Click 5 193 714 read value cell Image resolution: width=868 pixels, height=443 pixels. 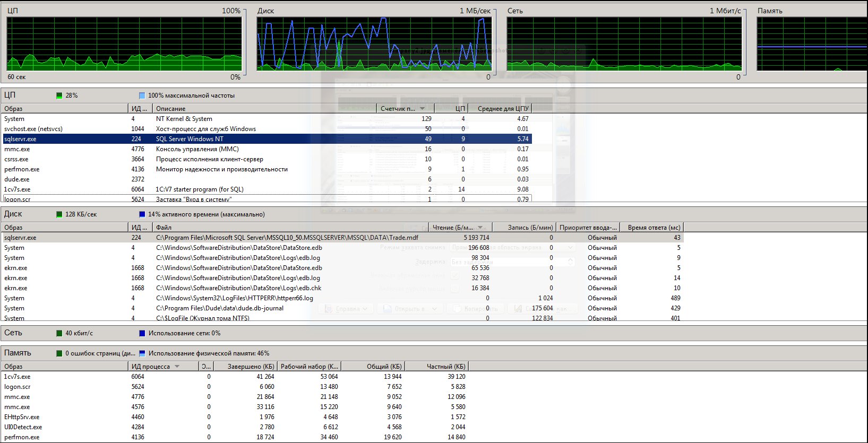click(476, 238)
